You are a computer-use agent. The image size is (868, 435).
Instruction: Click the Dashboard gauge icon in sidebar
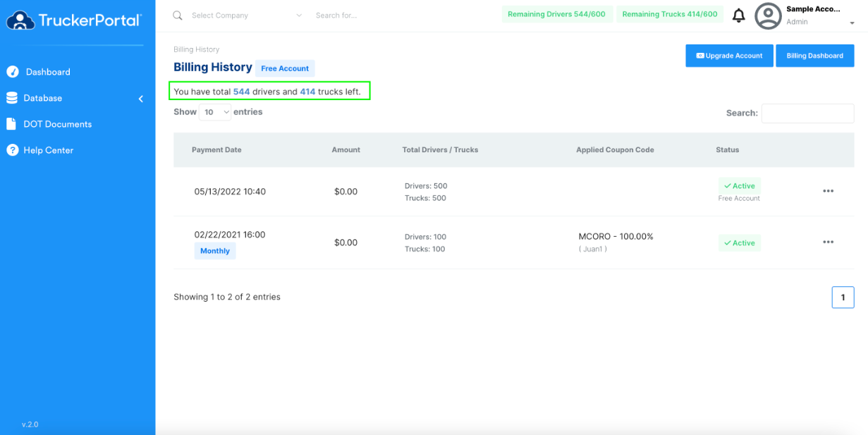(12, 72)
